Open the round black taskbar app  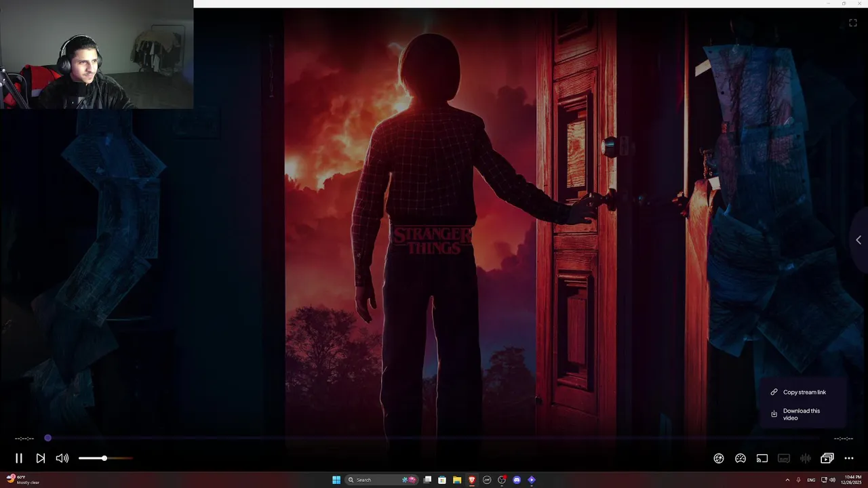pyautogui.click(x=487, y=480)
